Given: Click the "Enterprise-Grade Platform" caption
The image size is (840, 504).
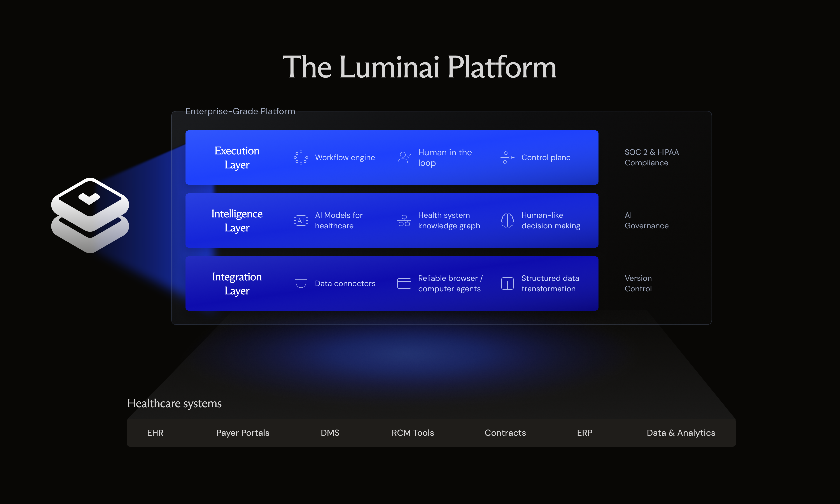Looking at the screenshot, I should [240, 111].
